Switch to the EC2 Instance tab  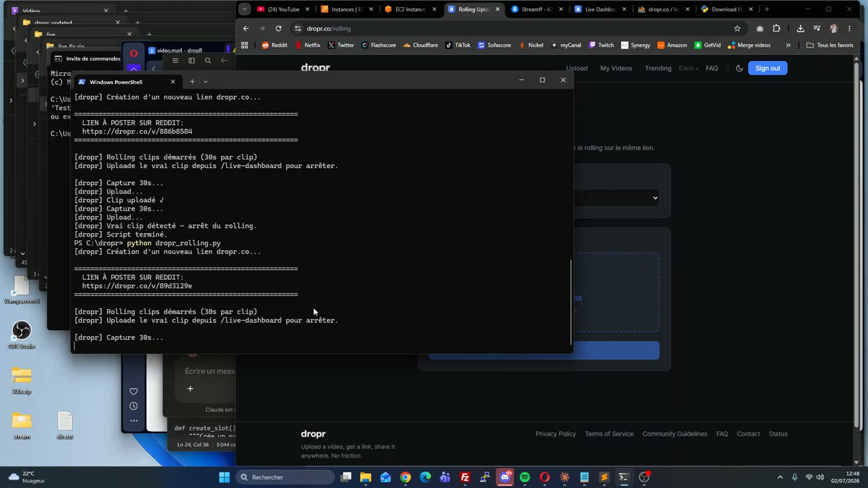410,9
